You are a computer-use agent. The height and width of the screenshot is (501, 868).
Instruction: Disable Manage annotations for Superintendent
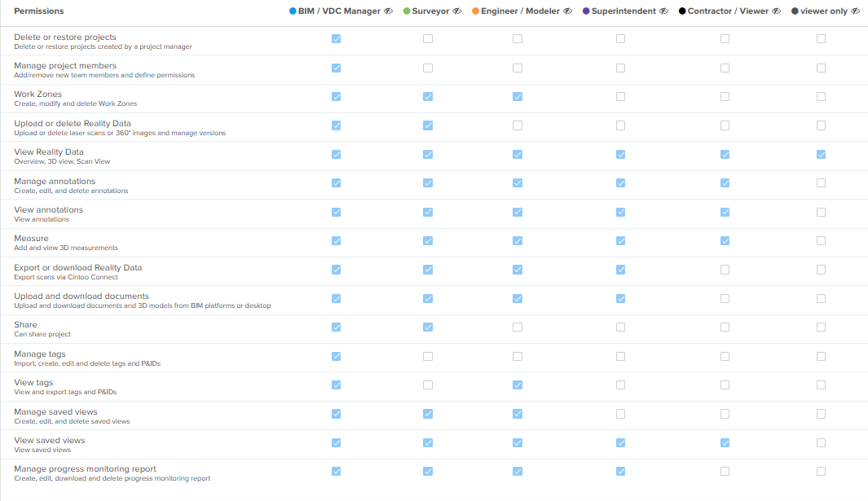click(620, 182)
